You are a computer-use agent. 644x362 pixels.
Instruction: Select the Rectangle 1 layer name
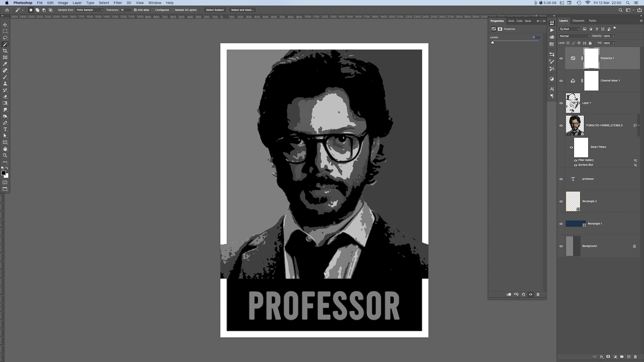pyautogui.click(x=595, y=224)
